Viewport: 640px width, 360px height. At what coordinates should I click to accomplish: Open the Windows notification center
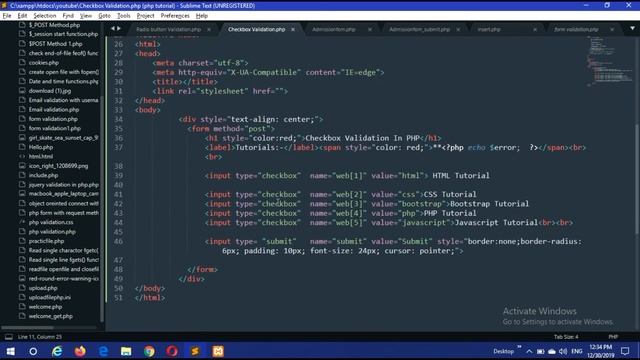pyautogui.click(x=625, y=351)
